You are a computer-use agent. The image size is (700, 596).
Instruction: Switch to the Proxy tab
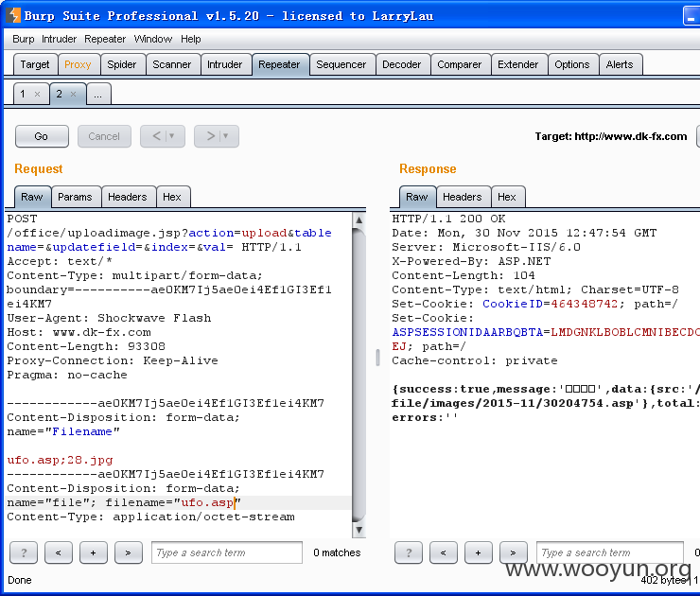point(78,64)
